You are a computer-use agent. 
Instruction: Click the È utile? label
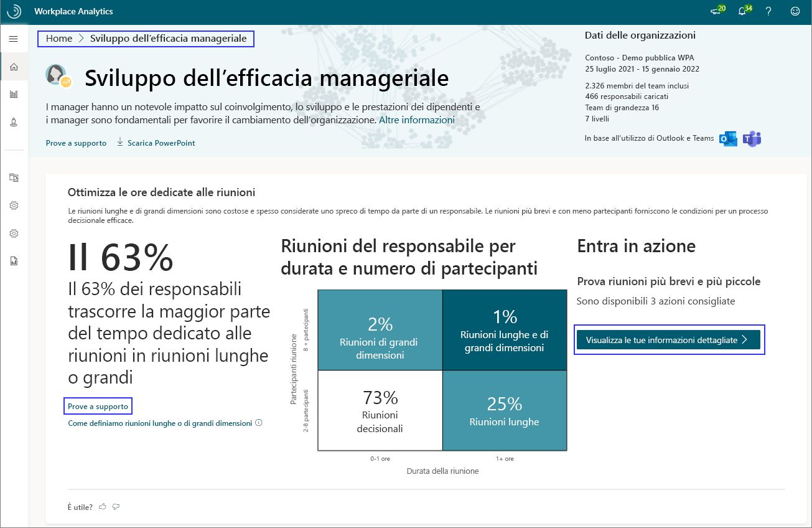tap(80, 507)
